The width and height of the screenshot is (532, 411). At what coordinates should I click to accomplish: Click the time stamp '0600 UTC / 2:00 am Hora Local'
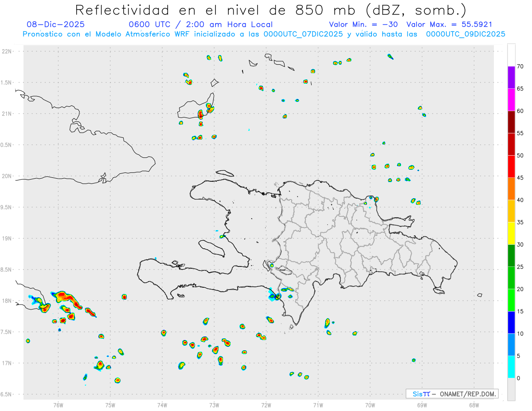click(x=201, y=24)
